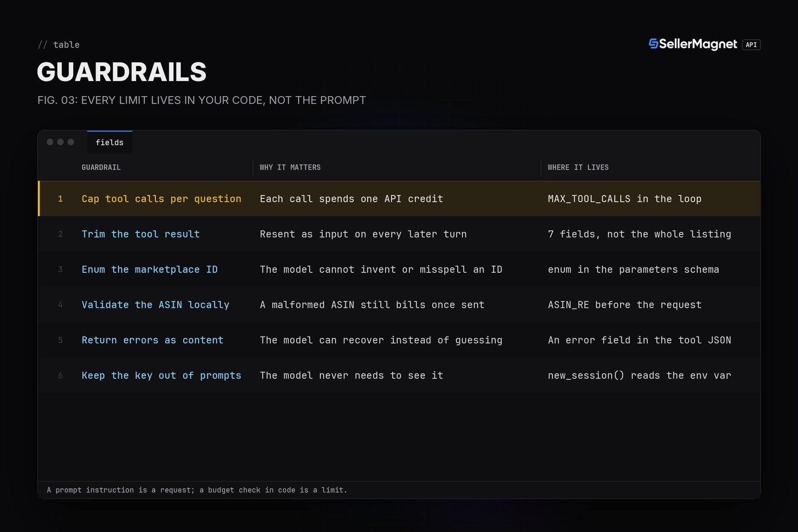Click 'Resent as input on every later turn'
798x532 pixels.
point(363,234)
